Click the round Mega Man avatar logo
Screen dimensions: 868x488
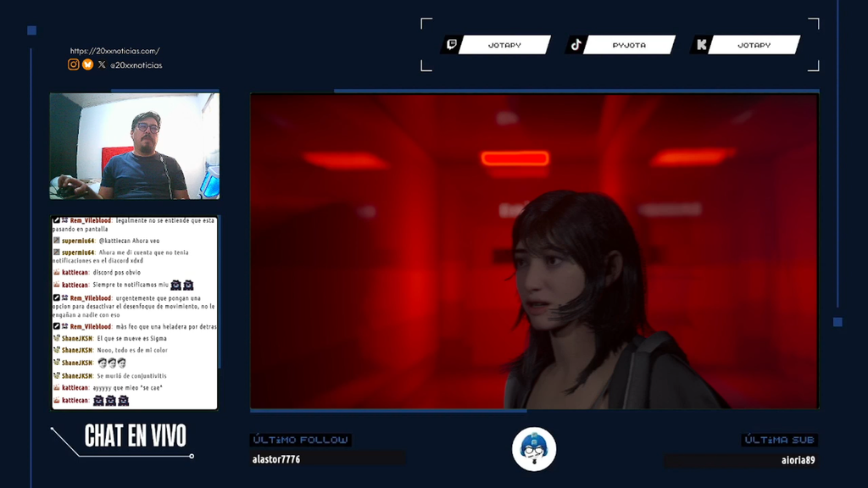(534, 449)
